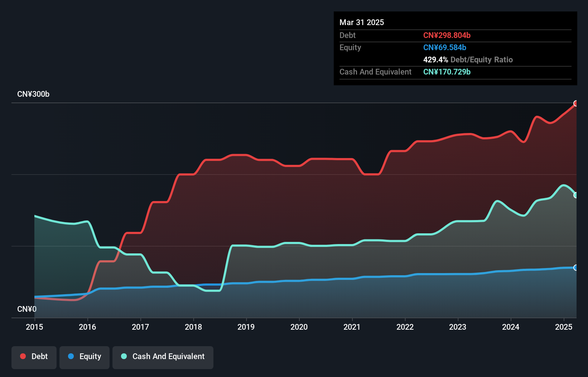Click the teal Cash And Equivalent legend dot
The width and height of the screenshot is (588, 377).
coord(124,356)
